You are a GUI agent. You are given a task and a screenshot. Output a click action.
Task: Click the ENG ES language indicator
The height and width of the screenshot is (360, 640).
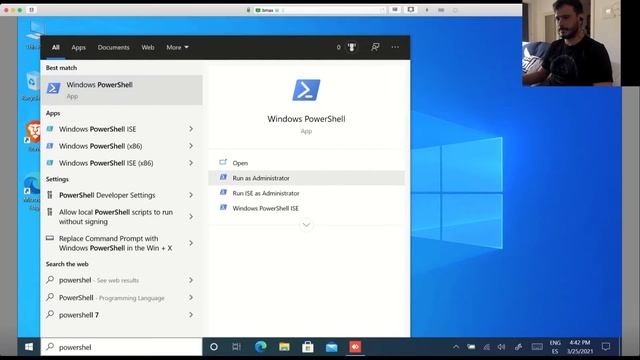click(x=555, y=347)
